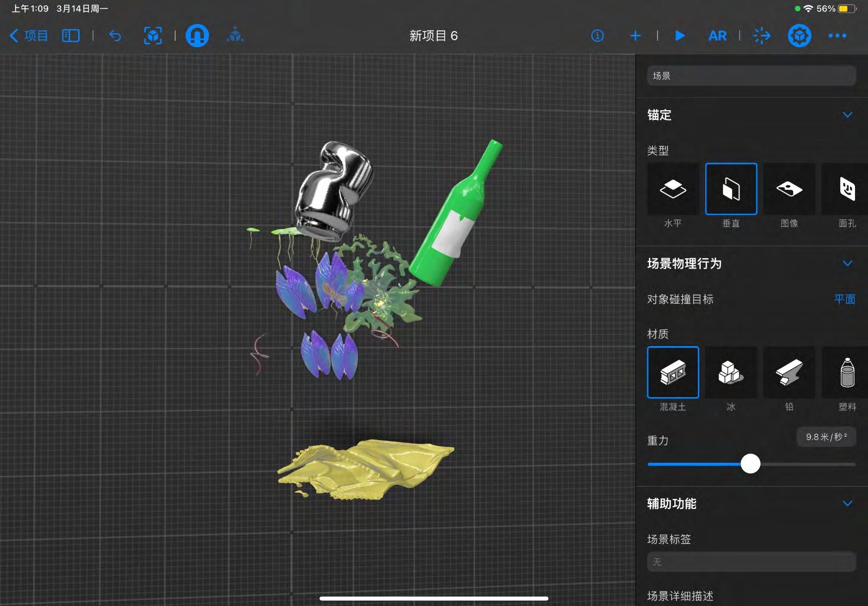Viewport: 868px width, 606px height.
Task: Toggle the scene sidebar panel icon
Action: (x=71, y=36)
